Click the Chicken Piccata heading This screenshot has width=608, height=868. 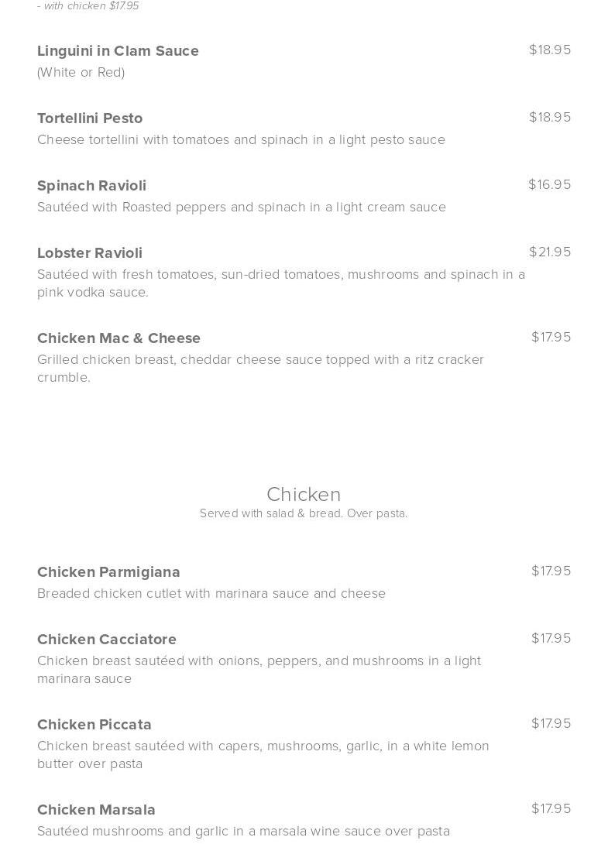(x=94, y=725)
